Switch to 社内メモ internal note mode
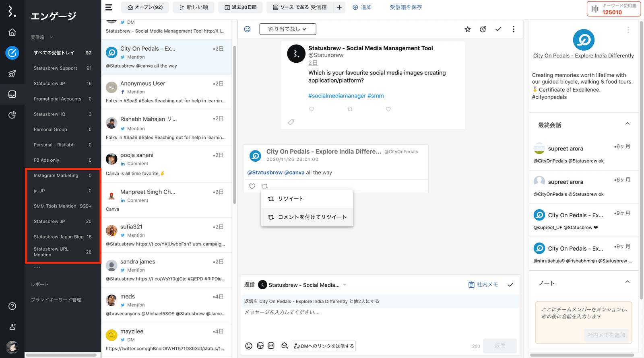This screenshot has height=358, width=644. (x=483, y=285)
